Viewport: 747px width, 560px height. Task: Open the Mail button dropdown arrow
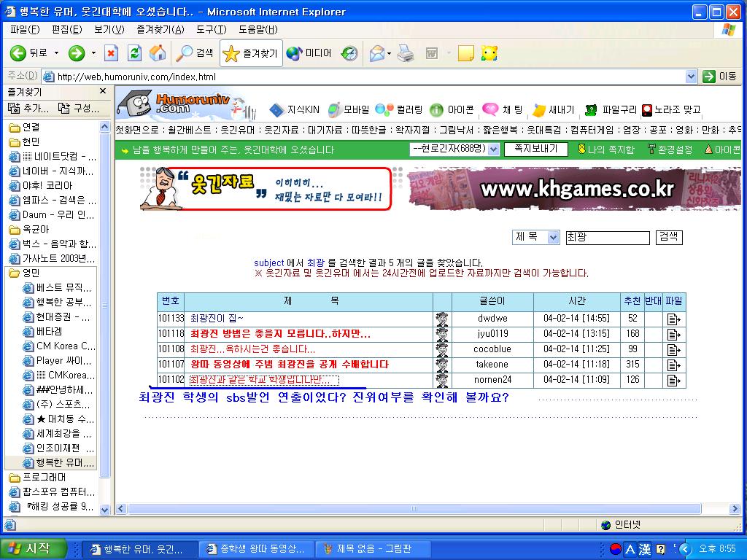pos(389,52)
